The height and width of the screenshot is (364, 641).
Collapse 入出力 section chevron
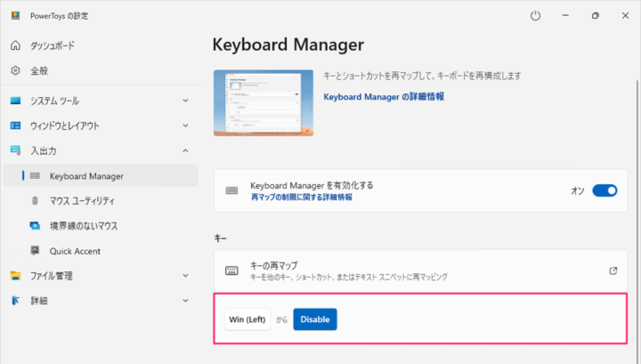[x=185, y=150]
